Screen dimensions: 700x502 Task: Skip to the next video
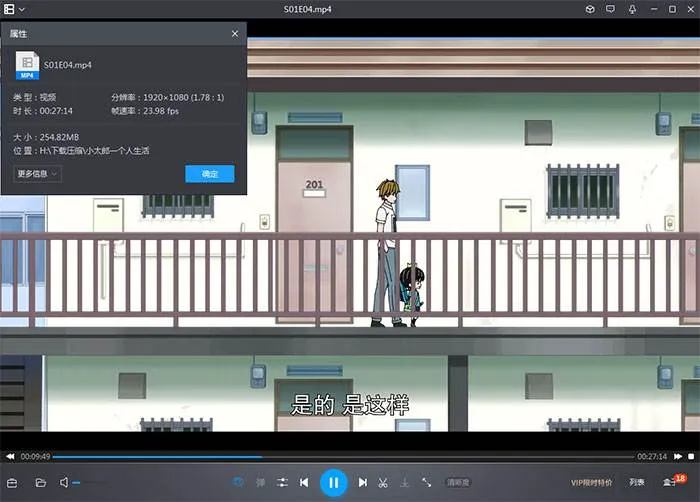pyautogui.click(x=362, y=482)
